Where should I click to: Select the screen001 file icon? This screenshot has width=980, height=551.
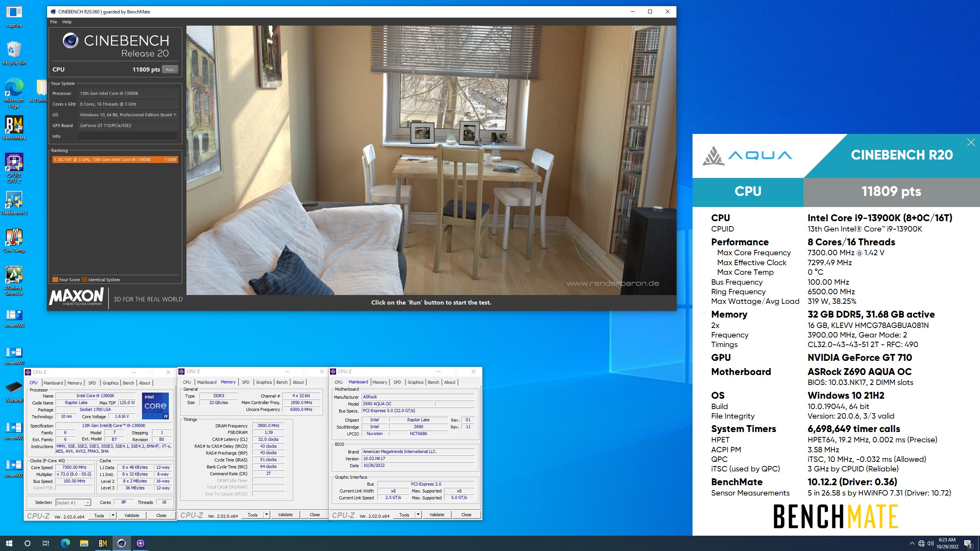click(x=14, y=356)
